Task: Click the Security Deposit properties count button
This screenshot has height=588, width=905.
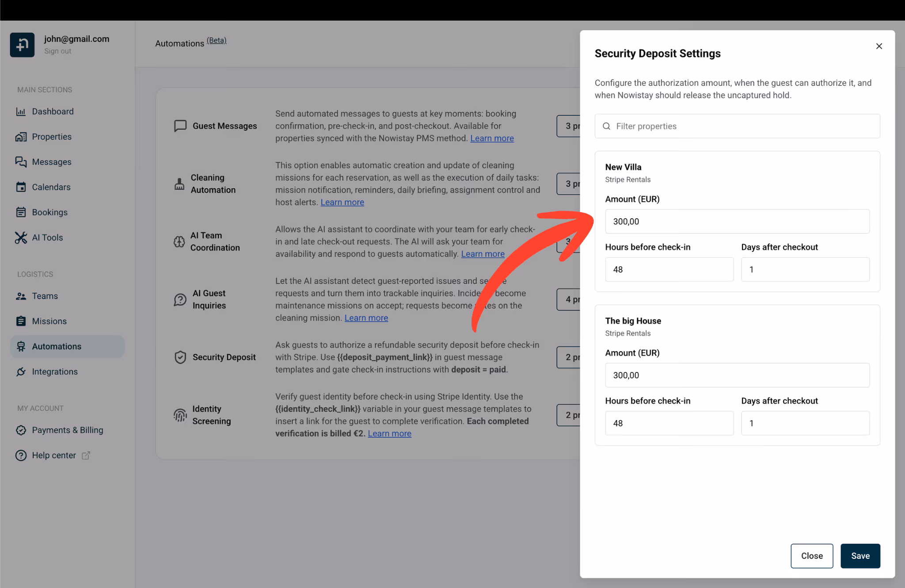Action: tap(568, 357)
